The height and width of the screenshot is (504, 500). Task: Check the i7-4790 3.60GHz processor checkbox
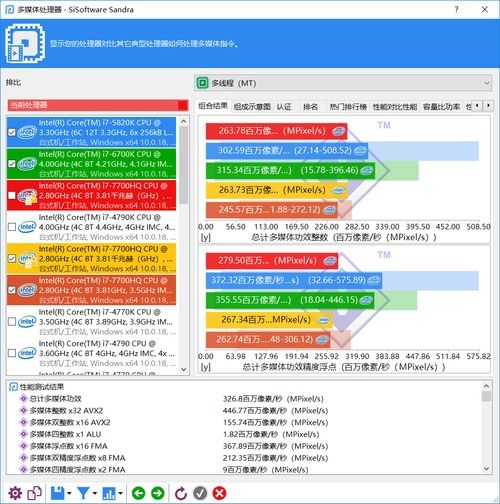coord(12,353)
